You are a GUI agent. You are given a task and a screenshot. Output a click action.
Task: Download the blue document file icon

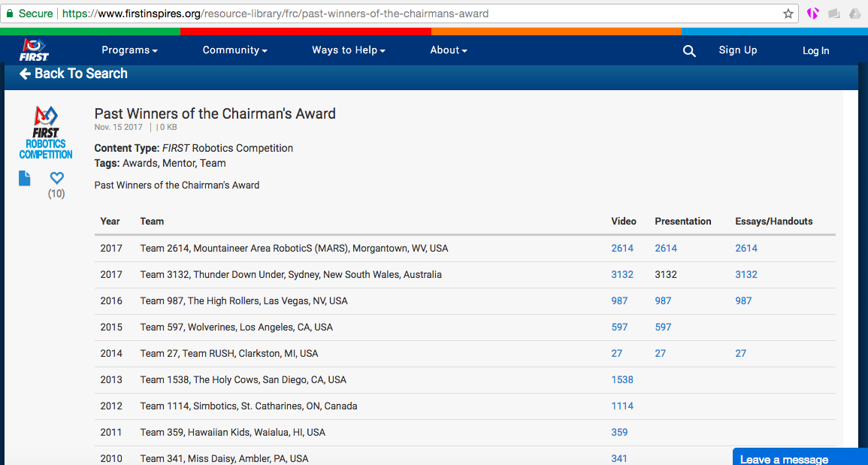(x=24, y=178)
